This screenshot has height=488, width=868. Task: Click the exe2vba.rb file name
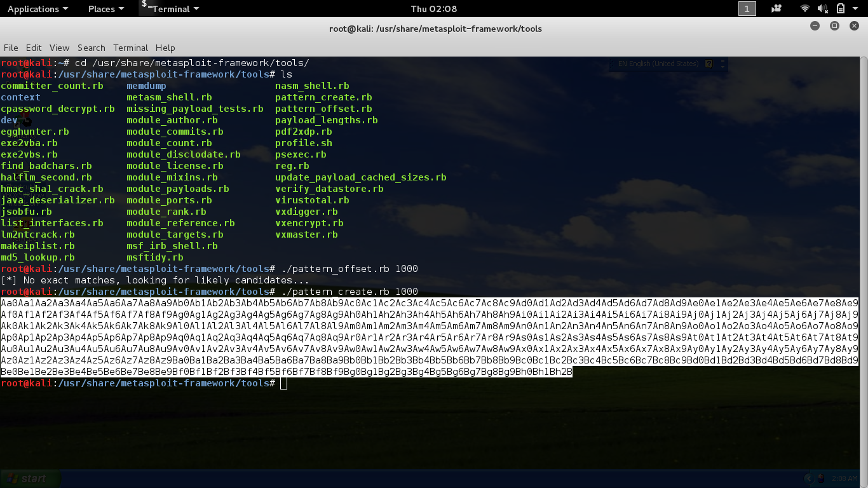29,143
